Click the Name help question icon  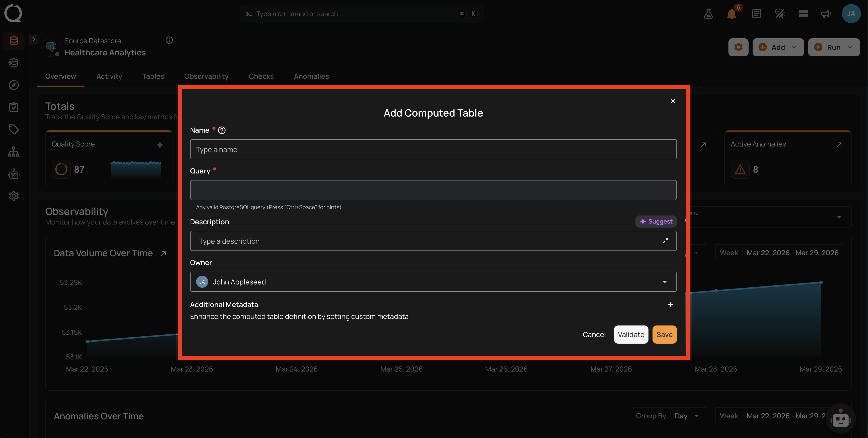pyautogui.click(x=222, y=130)
